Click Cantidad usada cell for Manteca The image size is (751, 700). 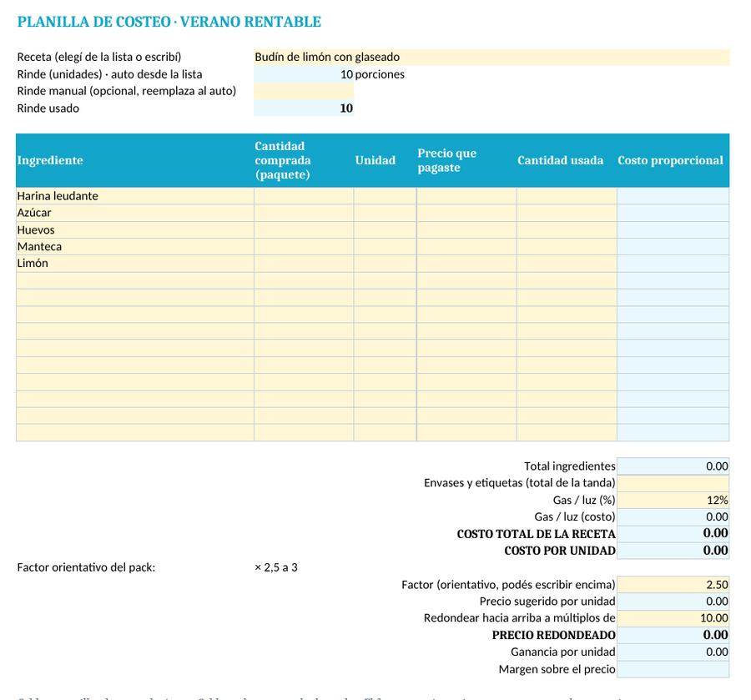(567, 247)
